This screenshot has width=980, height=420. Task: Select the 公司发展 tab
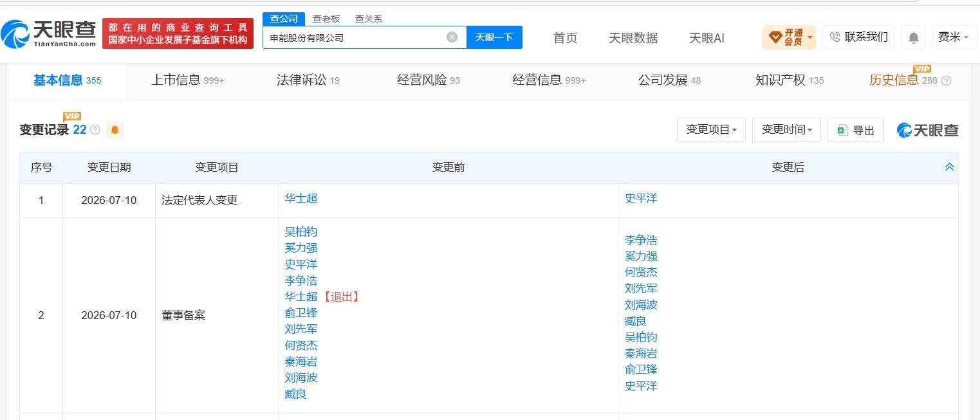coord(669,80)
